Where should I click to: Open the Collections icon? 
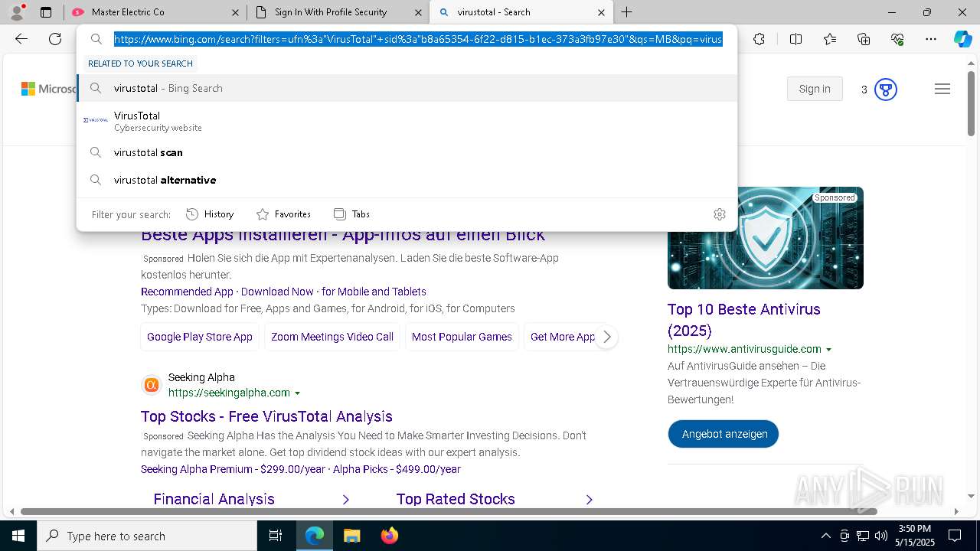864,39
